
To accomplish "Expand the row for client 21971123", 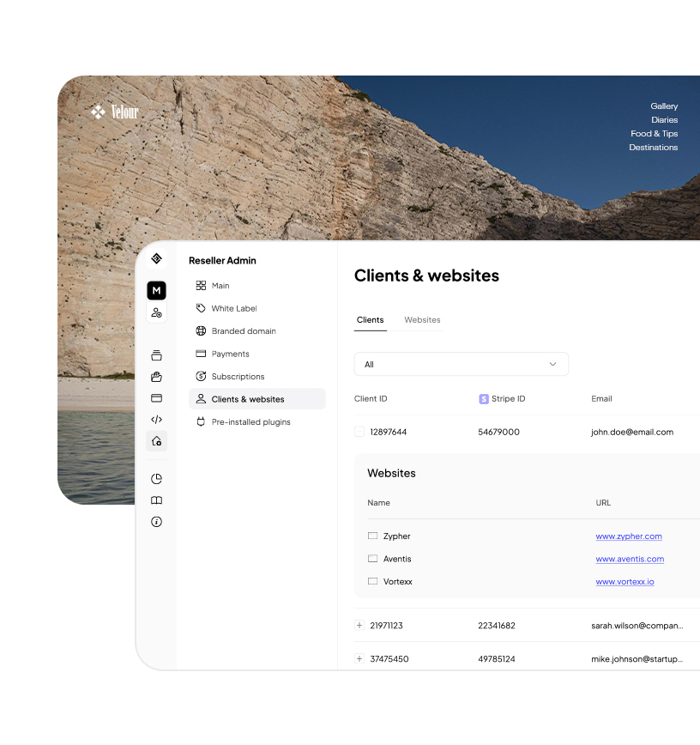I will click(x=358, y=626).
